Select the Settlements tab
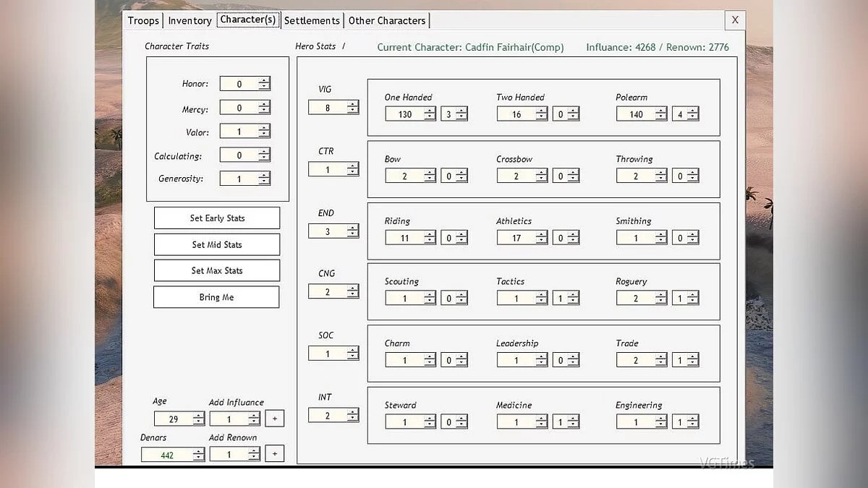Image resolution: width=868 pixels, height=488 pixels. [x=312, y=20]
